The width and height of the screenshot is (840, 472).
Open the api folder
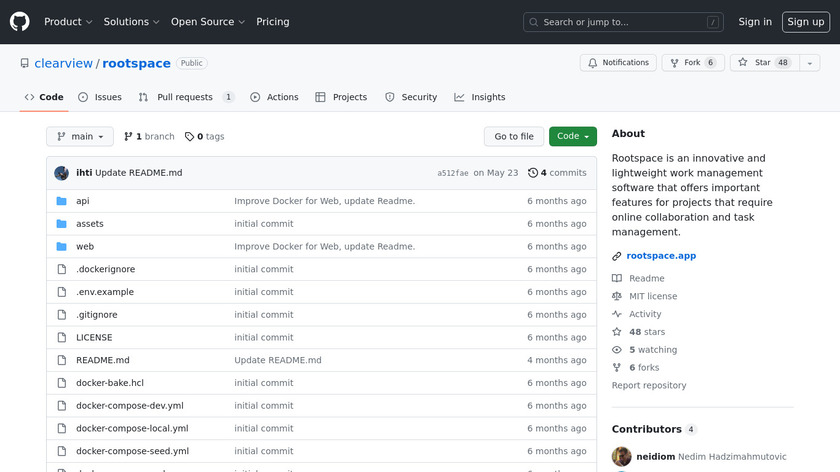tap(83, 201)
